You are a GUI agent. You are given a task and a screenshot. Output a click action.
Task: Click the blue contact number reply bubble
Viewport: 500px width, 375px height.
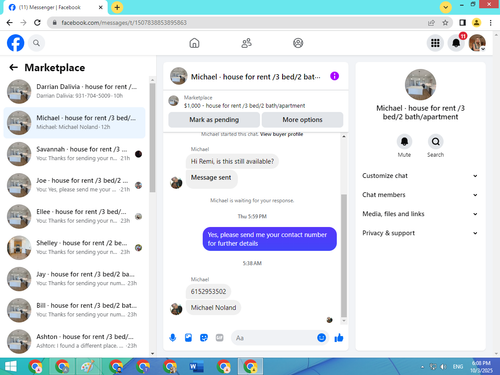[270, 239]
